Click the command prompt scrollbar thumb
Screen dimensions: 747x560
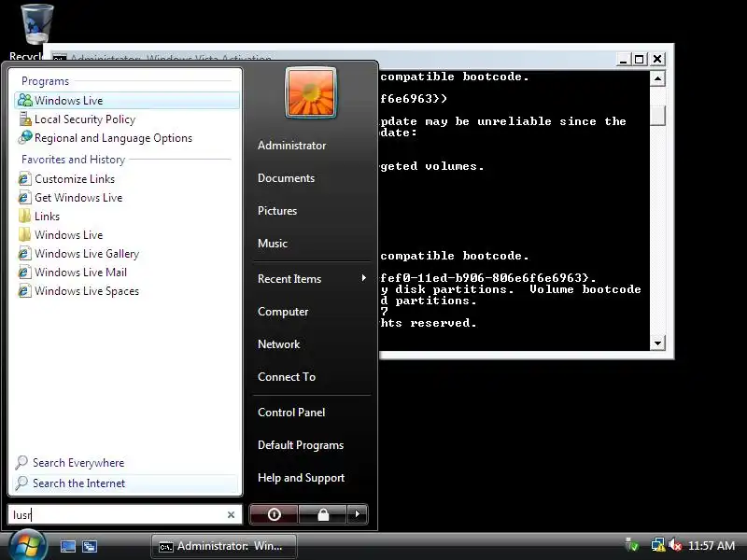point(657,115)
